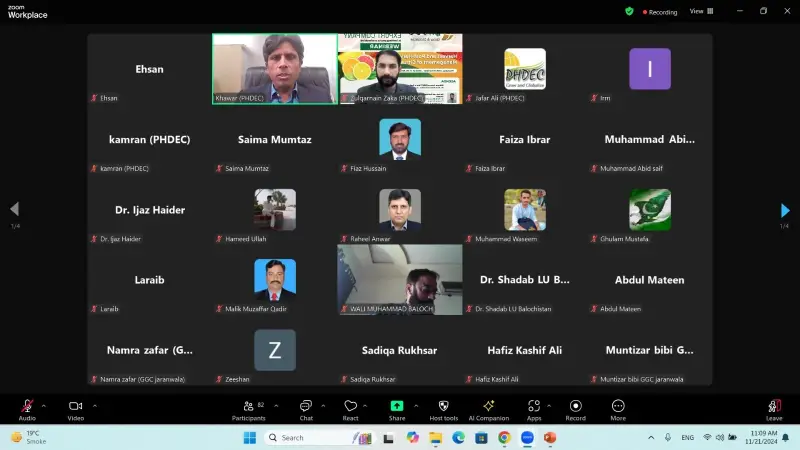Expand audio options arrow next to Audio

point(44,405)
